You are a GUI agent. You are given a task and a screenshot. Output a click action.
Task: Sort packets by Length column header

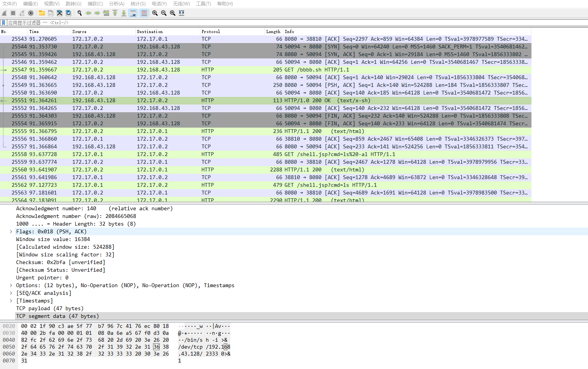coord(274,32)
